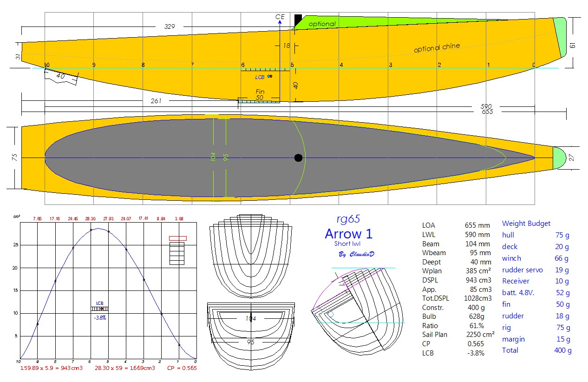Click the "75" stern width dimension
588x382 pixels.
14,158
